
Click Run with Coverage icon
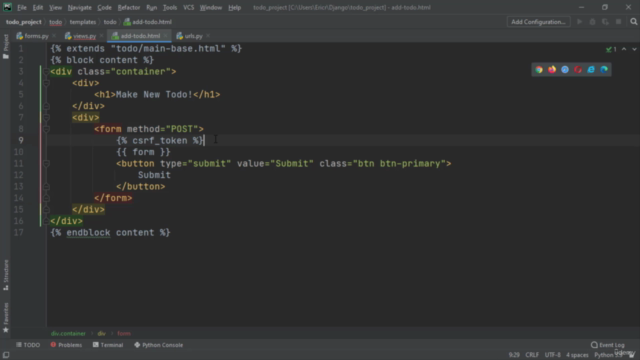click(x=605, y=22)
